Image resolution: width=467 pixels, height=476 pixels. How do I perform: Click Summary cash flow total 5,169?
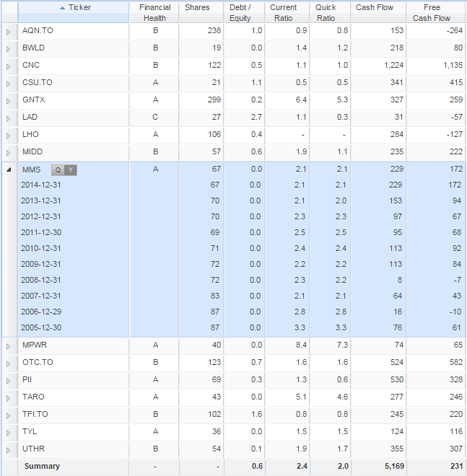click(394, 467)
